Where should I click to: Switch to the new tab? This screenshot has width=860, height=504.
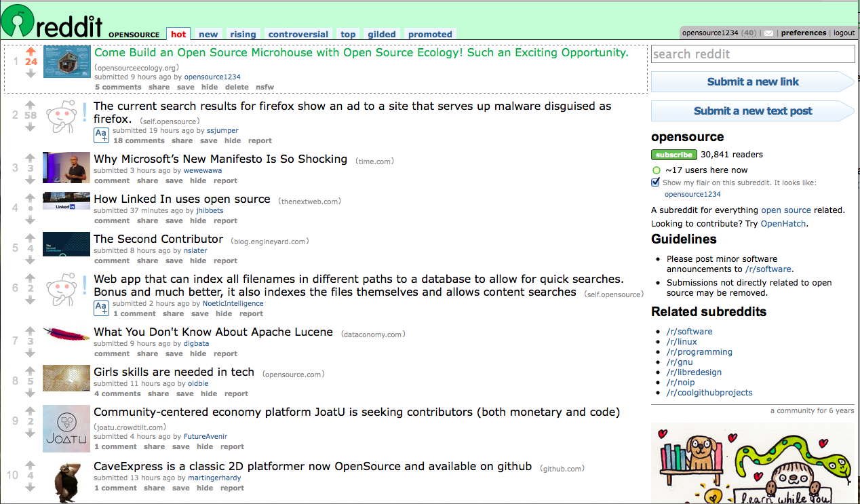click(208, 34)
